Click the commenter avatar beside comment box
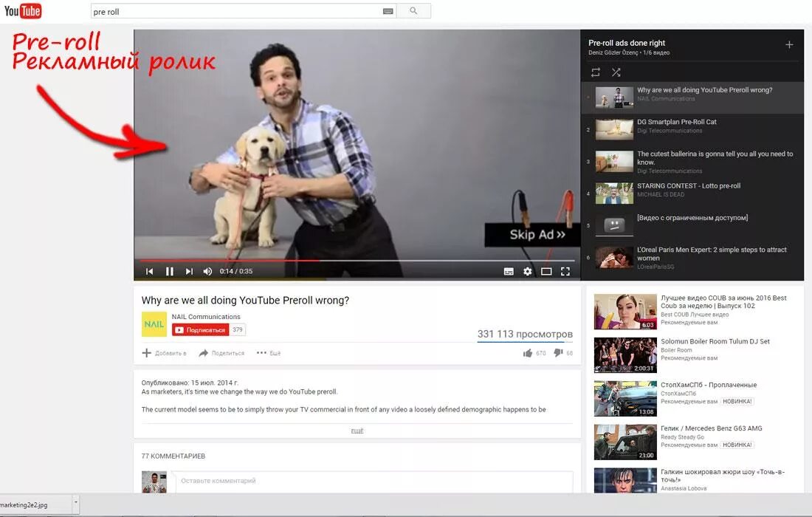 (154, 482)
